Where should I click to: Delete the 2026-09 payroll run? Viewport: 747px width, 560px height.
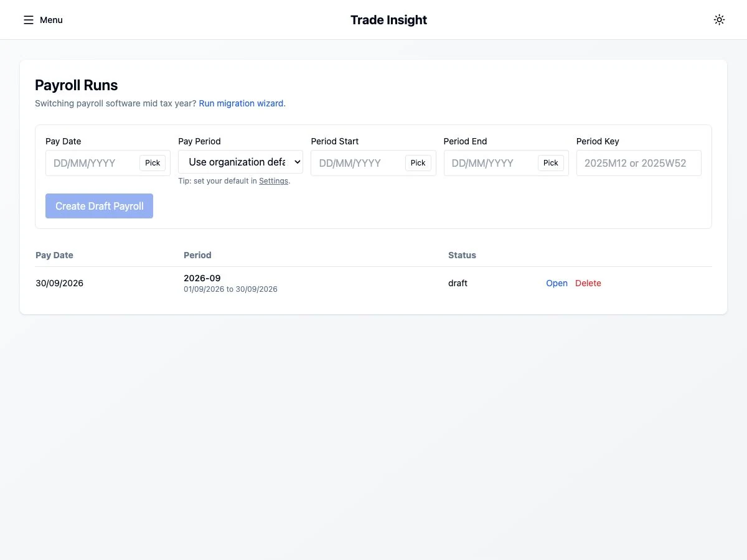coord(588,283)
